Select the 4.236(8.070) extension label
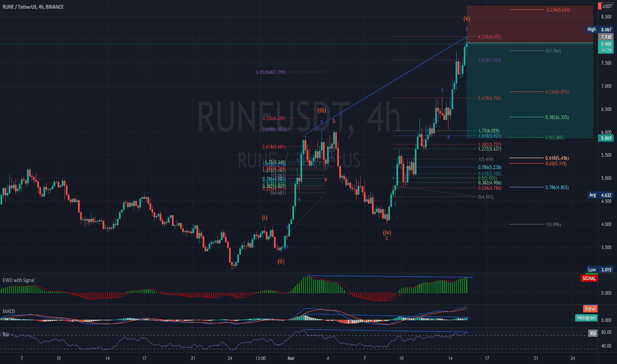This screenshot has height=364, width=617. click(x=489, y=37)
